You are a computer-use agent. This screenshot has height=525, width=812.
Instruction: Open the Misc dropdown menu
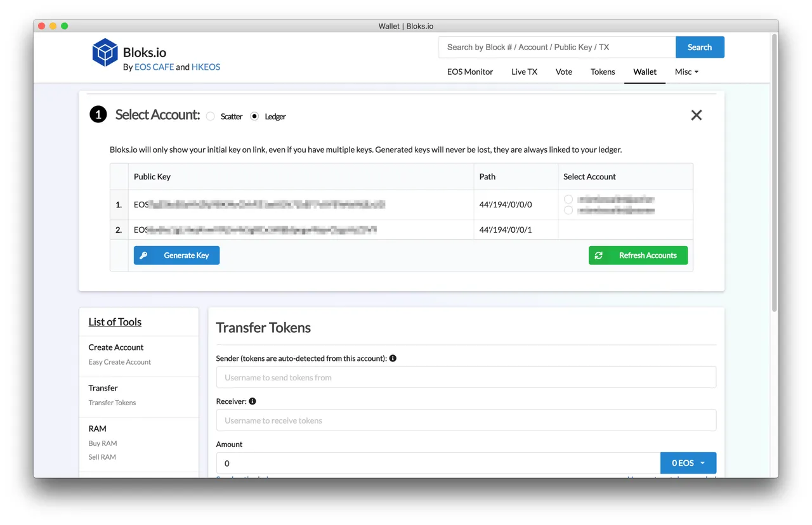tap(686, 72)
